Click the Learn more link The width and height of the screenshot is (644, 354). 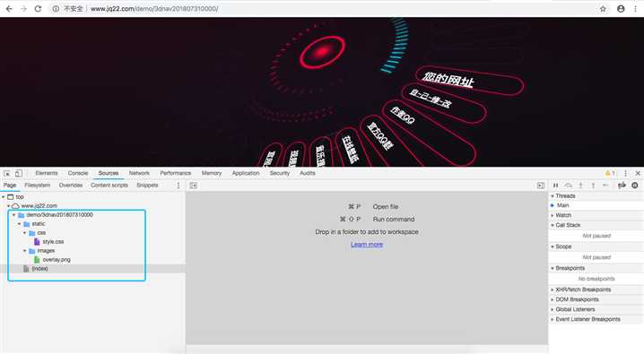(367, 245)
